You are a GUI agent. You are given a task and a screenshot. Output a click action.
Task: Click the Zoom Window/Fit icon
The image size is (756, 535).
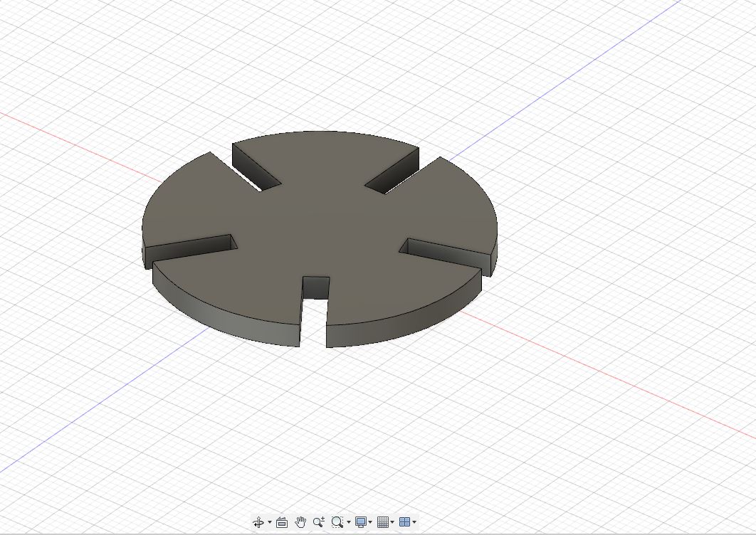pyautogui.click(x=337, y=522)
